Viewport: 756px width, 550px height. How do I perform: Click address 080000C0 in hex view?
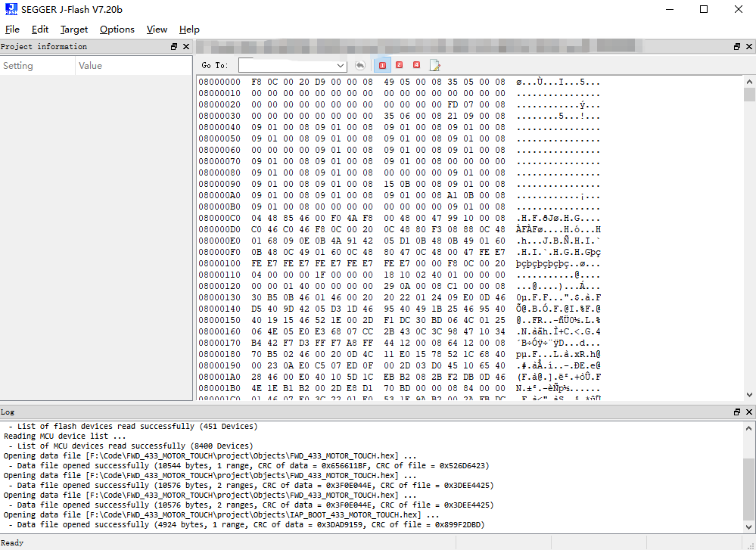click(219, 218)
